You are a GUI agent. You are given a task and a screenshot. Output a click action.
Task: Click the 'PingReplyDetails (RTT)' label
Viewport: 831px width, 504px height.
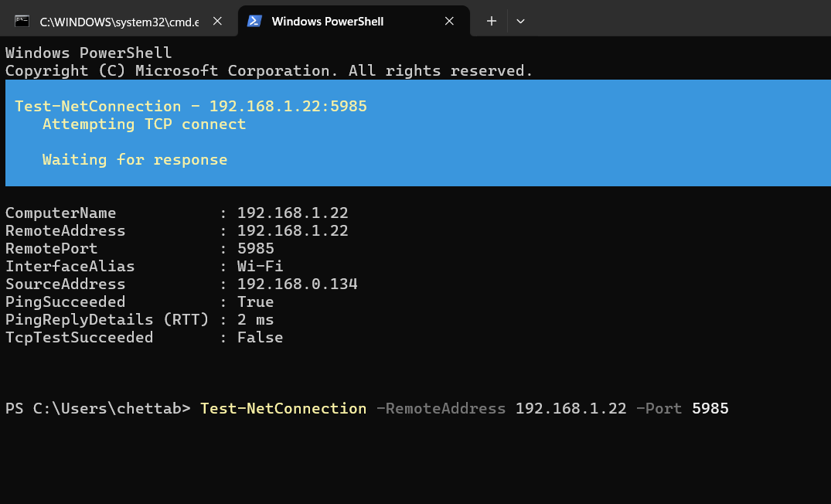pyautogui.click(x=107, y=320)
